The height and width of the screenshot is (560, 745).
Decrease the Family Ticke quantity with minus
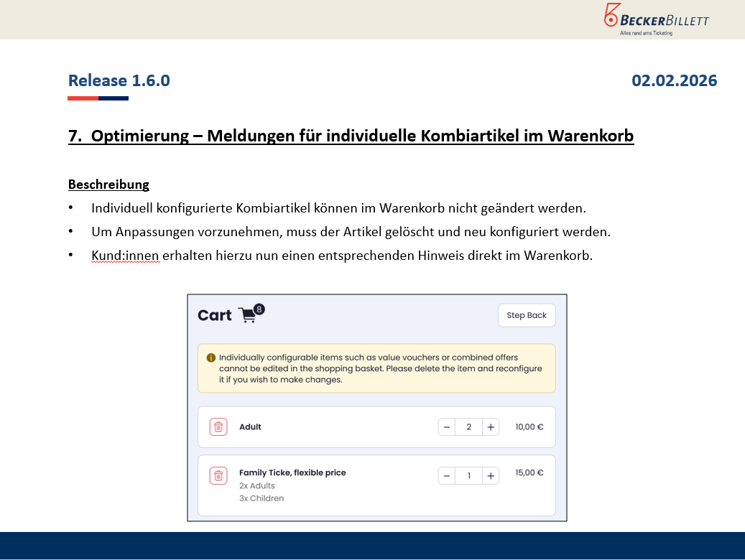pos(447,475)
